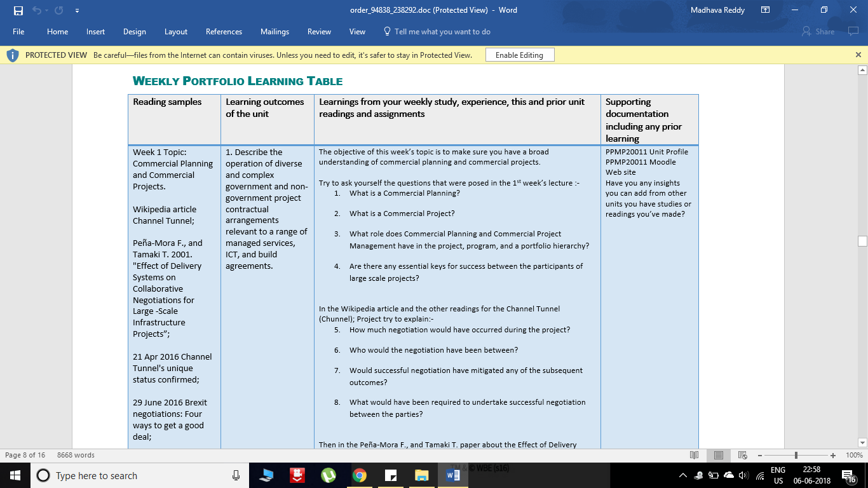Click the Save icon in the quick access toolbar
Screen dimensions: 868x488
[x=18, y=10]
